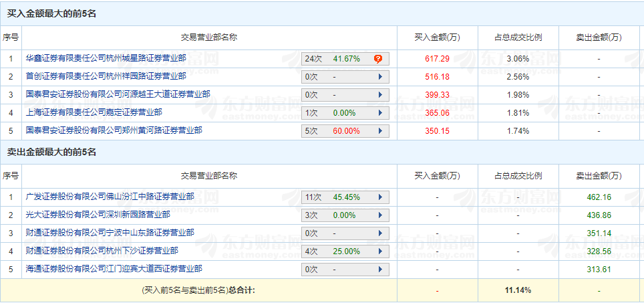The height and width of the screenshot is (307, 644).
Task: Click the 11次 count in 广发证券 row
Action: (x=313, y=197)
